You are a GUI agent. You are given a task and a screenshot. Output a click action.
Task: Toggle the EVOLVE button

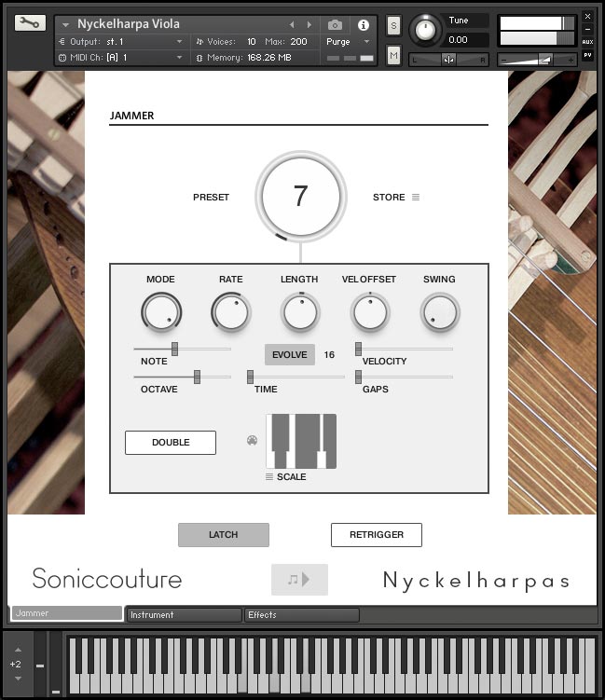[x=290, y=354]
